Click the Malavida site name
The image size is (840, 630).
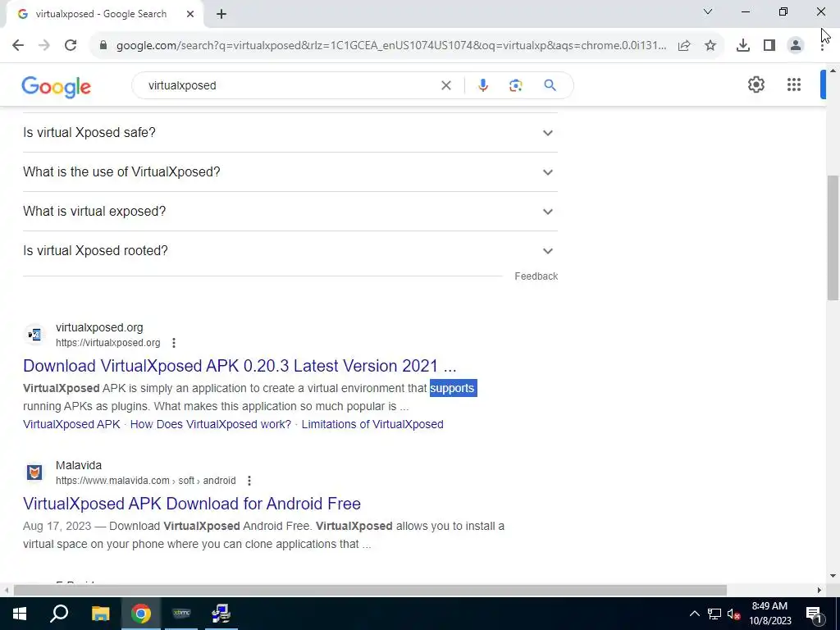(79, 466)
